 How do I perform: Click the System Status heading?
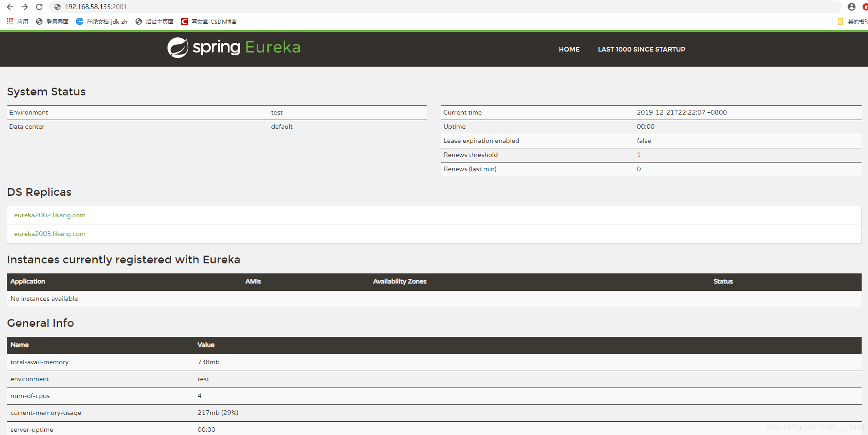point(46,92)
